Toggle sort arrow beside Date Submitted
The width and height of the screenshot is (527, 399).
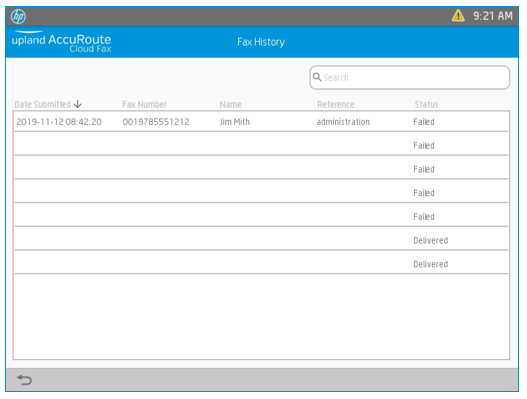(x=78, y=104)
